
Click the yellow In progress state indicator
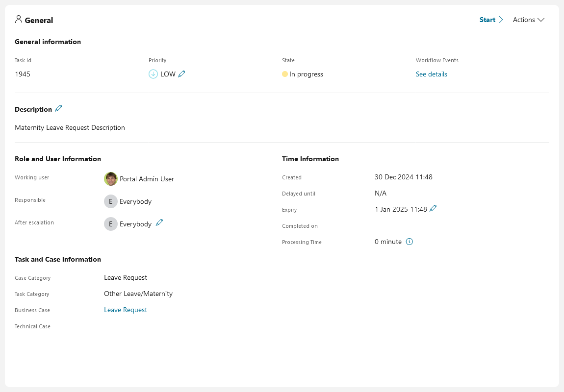click(285, 74)
